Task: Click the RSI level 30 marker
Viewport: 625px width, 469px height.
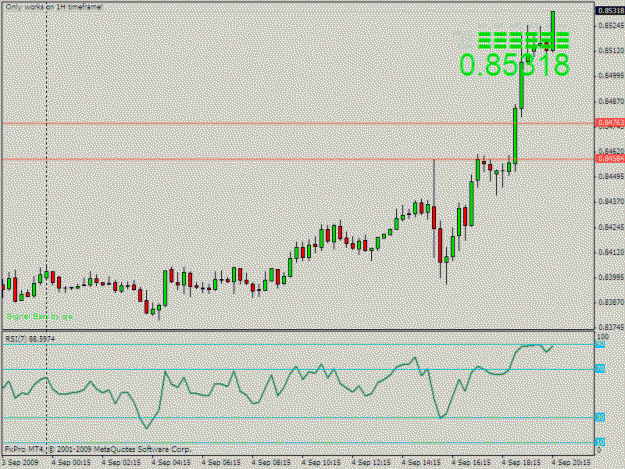Action: pos(600,417)
